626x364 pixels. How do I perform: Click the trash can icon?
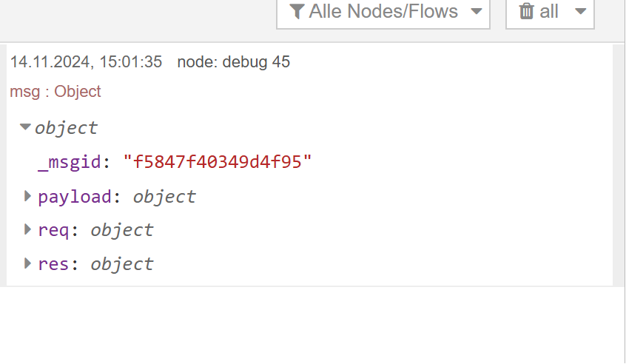tap(527, 12)
